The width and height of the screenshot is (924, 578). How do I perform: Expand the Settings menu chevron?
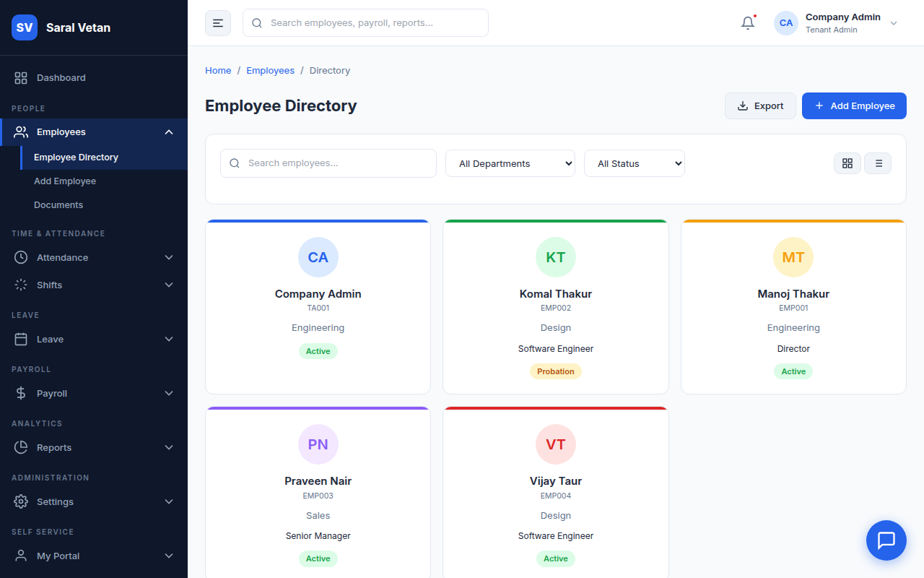169,501
